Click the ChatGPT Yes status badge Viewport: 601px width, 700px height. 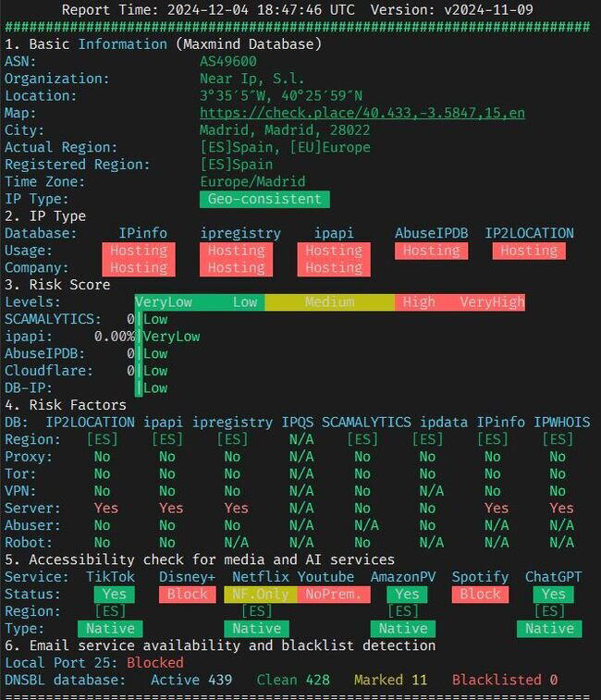554,595
